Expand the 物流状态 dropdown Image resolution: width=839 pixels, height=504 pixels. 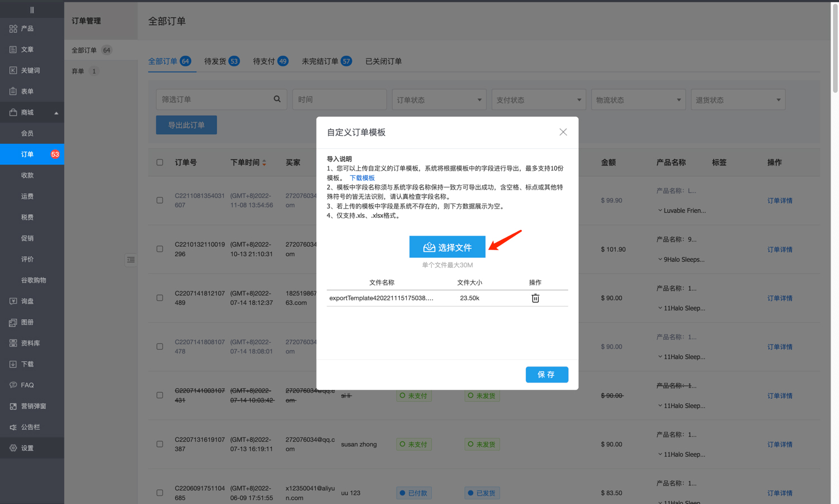[638, 100]
